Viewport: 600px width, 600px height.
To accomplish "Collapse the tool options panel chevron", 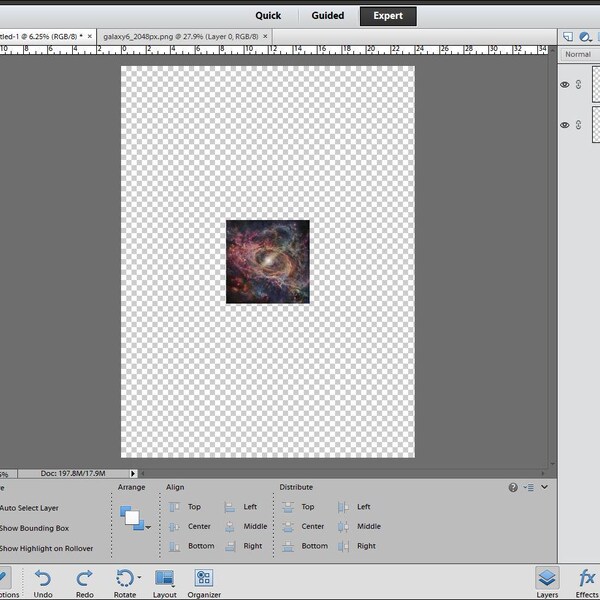I will [544, 487].
